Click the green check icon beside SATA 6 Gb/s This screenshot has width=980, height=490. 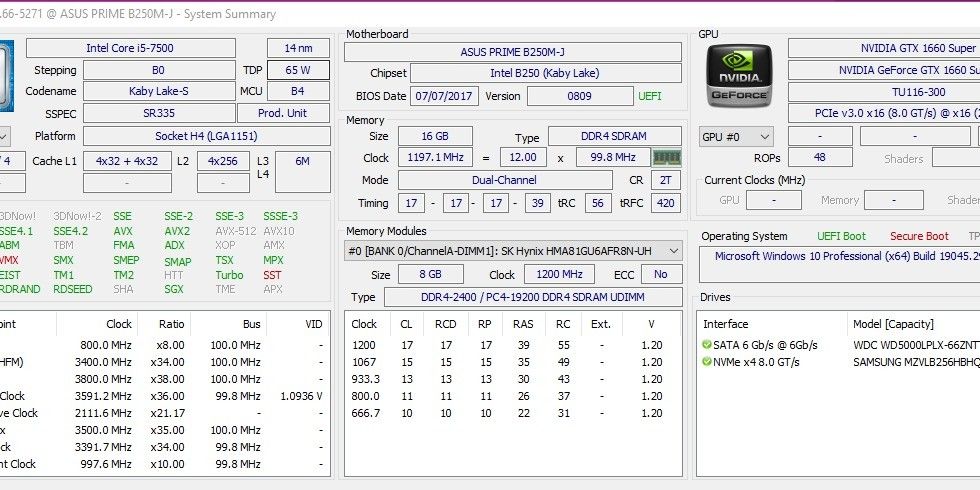pyautogui.click(x=707, y=345)
